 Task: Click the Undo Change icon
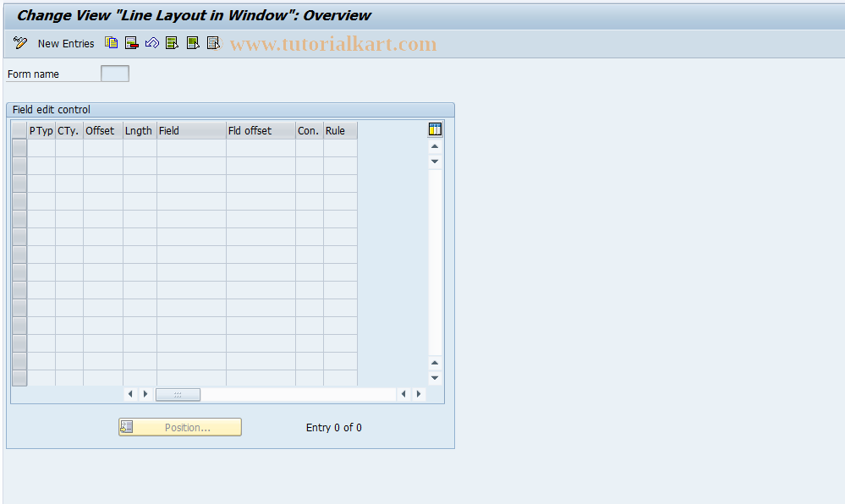(152, 43)
